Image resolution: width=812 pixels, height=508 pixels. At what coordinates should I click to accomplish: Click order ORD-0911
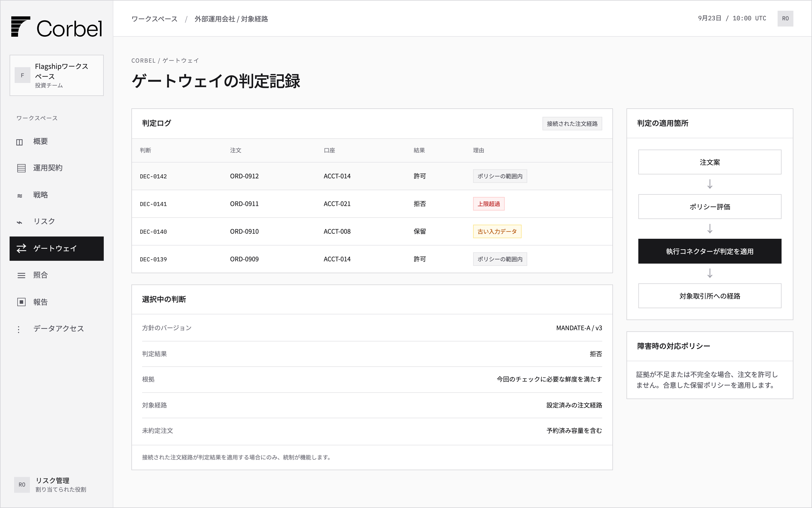click(x=244, y=204)
